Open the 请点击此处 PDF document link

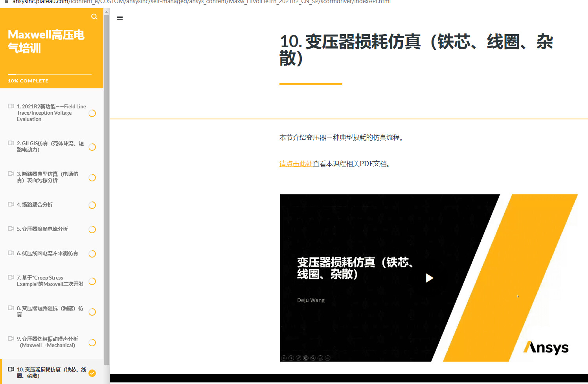pos(296,164)
